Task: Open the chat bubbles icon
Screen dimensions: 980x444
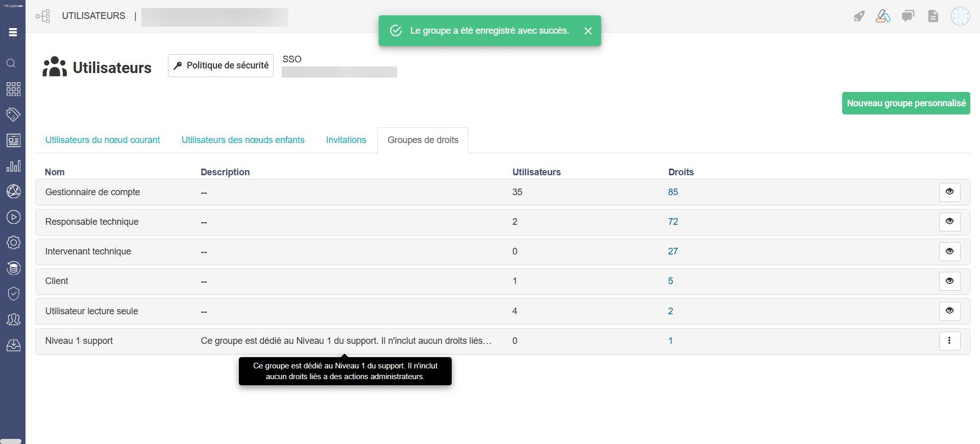Action: (x=908, y=16)
